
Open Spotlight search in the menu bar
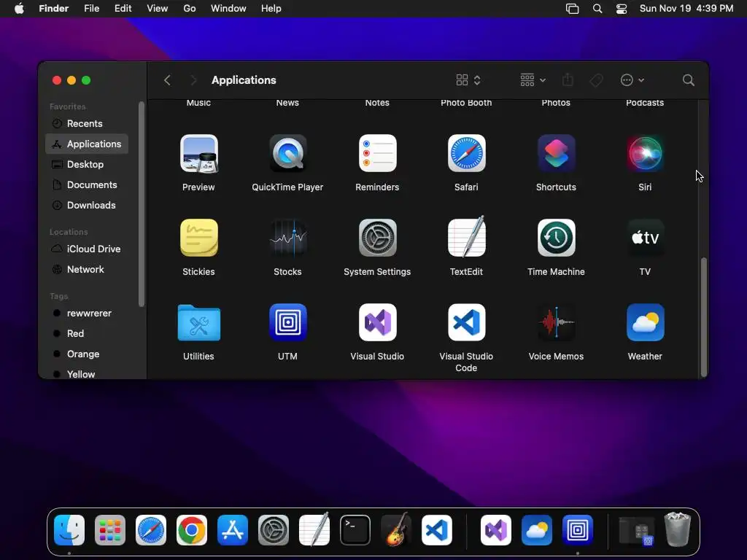tap(597, 9)
